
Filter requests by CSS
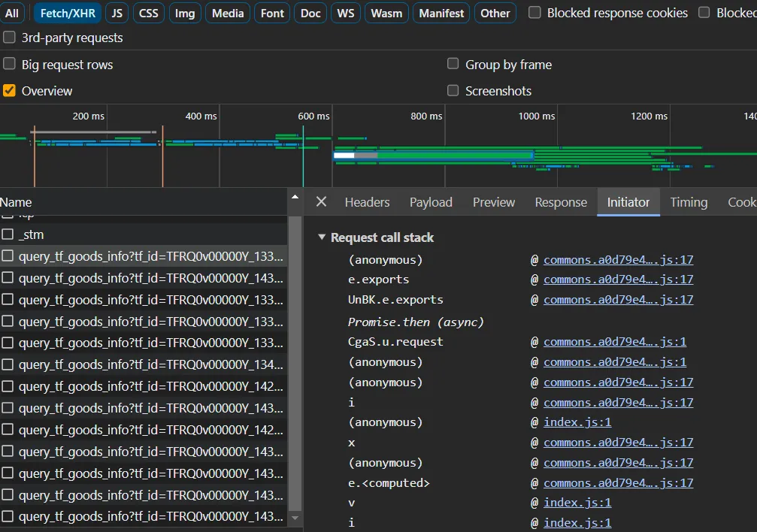click(149, 13)
